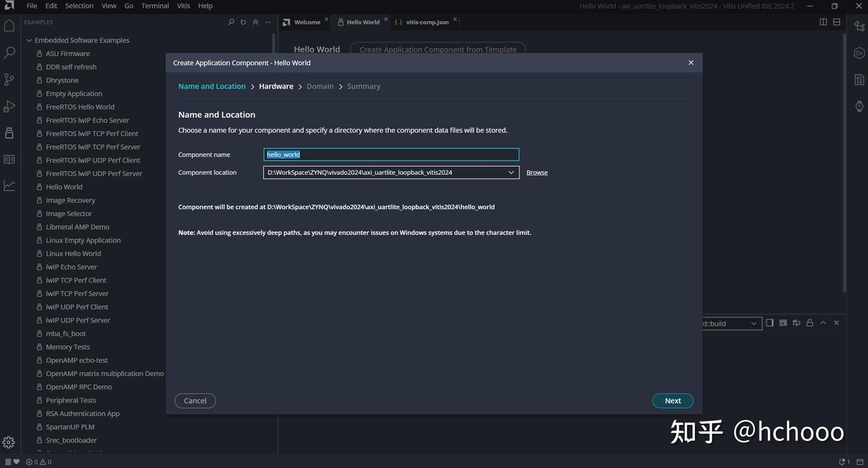Click the AMD logo in title bar
Image resolution: width=868 pixels, height=468 pixels.
pos(9,5)
